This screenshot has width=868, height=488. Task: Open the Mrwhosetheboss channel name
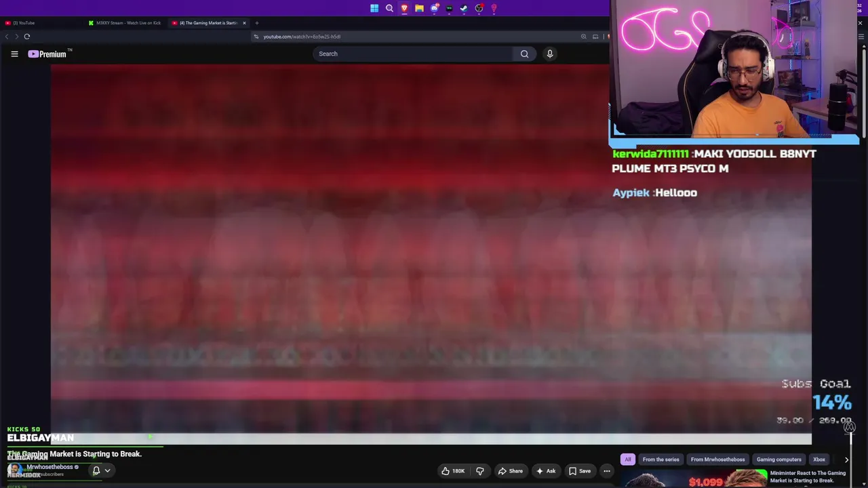click(50, 467)
